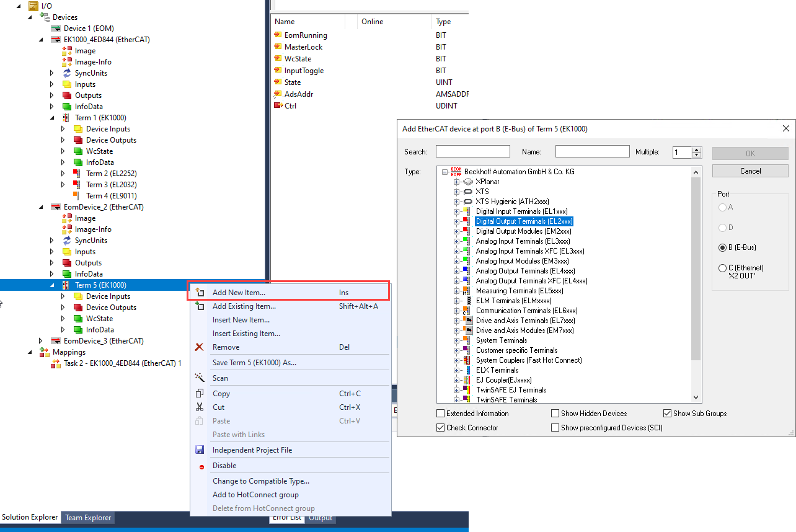
Task: Toggle the Show Sub Groups checkbox
Action: coord(668,414)
